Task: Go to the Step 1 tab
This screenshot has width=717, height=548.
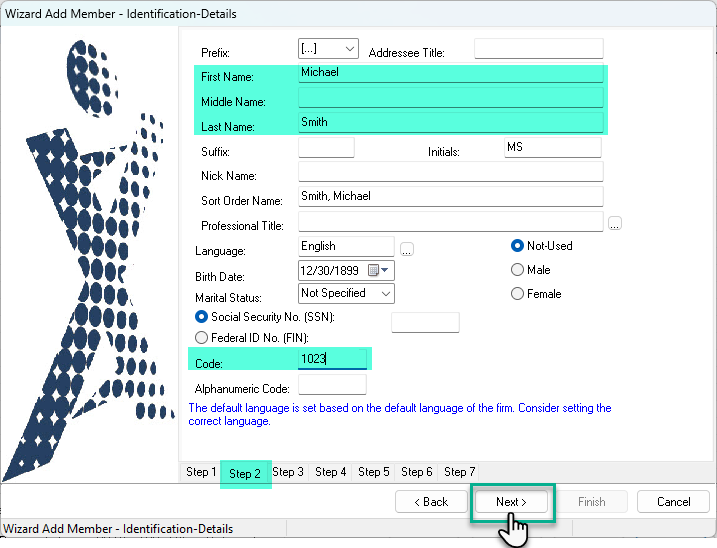Action: [x=201, y=472]
